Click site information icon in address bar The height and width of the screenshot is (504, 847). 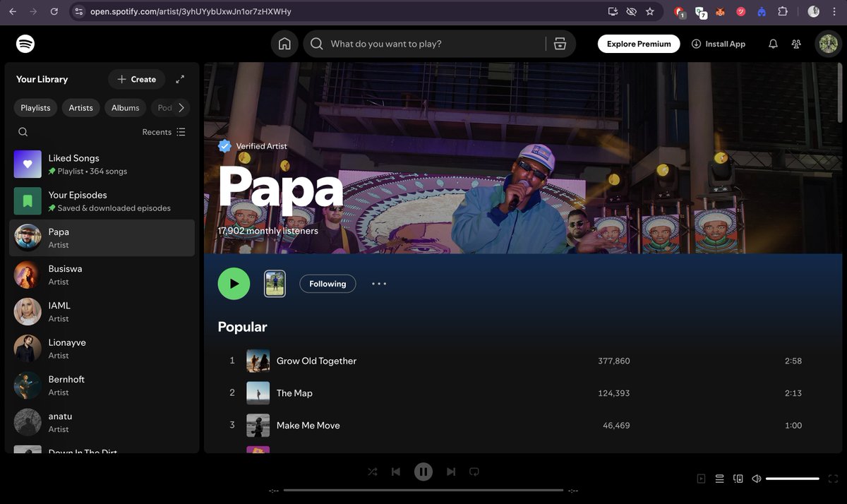(79, 12)
